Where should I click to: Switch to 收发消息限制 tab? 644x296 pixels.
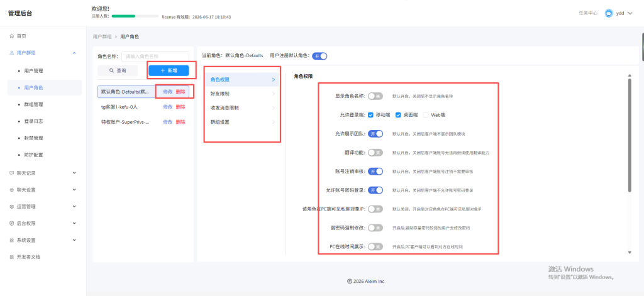[241, 108]
